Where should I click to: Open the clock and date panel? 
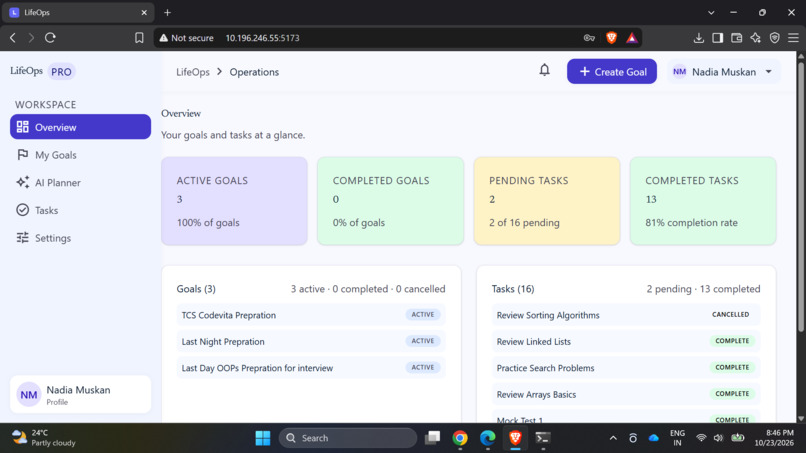774,438
